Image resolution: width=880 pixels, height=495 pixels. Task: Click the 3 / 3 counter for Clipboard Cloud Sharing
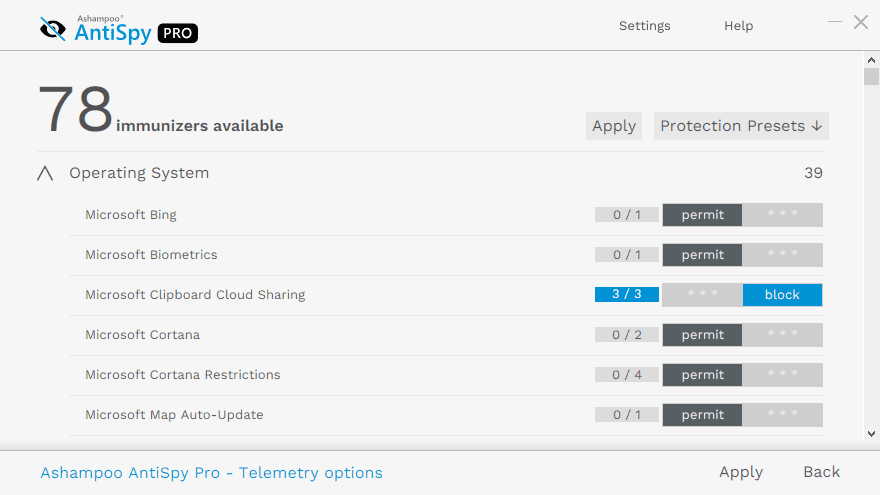click(x=626, y=295)
